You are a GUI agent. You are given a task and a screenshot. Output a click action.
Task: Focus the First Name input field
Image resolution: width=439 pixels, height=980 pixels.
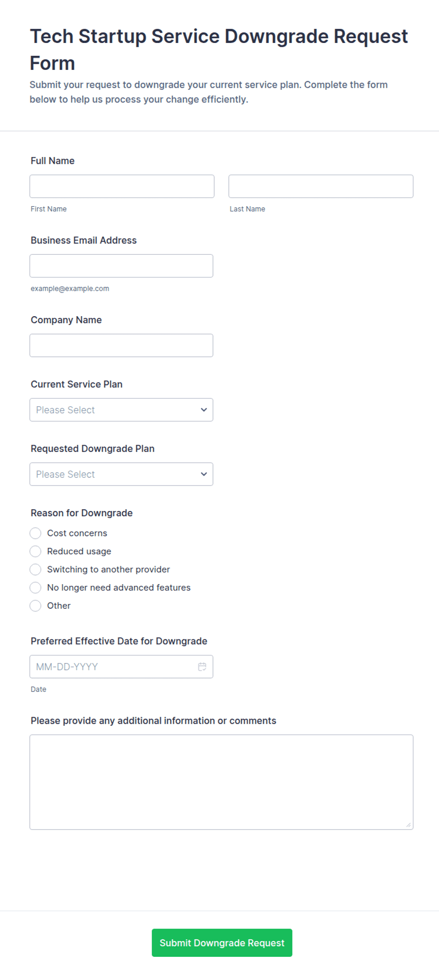[x=122, y=186]
